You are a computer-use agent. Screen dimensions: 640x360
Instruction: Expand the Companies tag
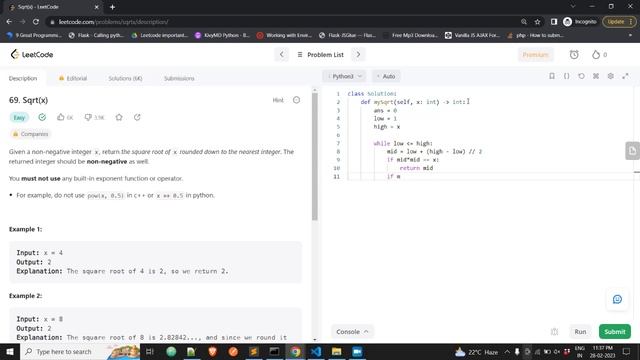[x=30, y=134]
